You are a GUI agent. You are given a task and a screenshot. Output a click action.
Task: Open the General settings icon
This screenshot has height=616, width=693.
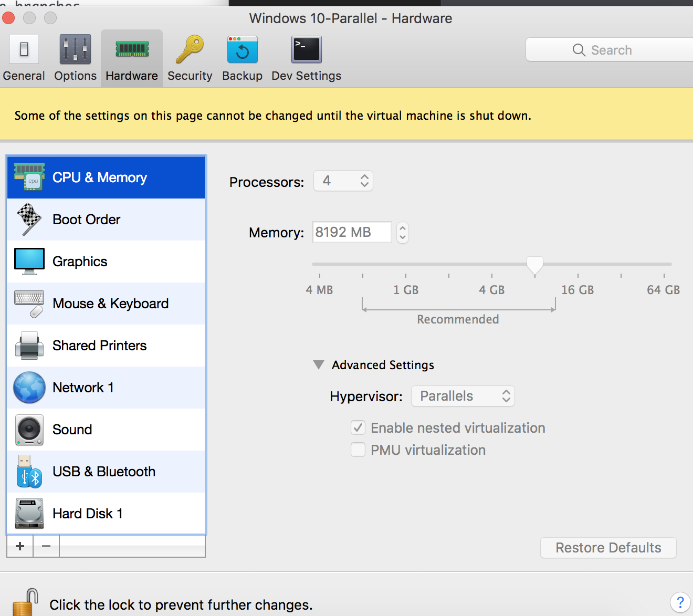click(24, 49)
